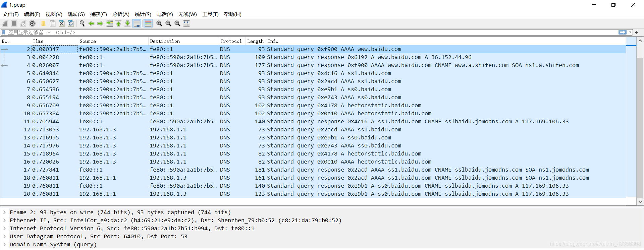Open the 编辑(E) menu
The height and width of the screenshot is (250, 644).
tap(32, 14)
